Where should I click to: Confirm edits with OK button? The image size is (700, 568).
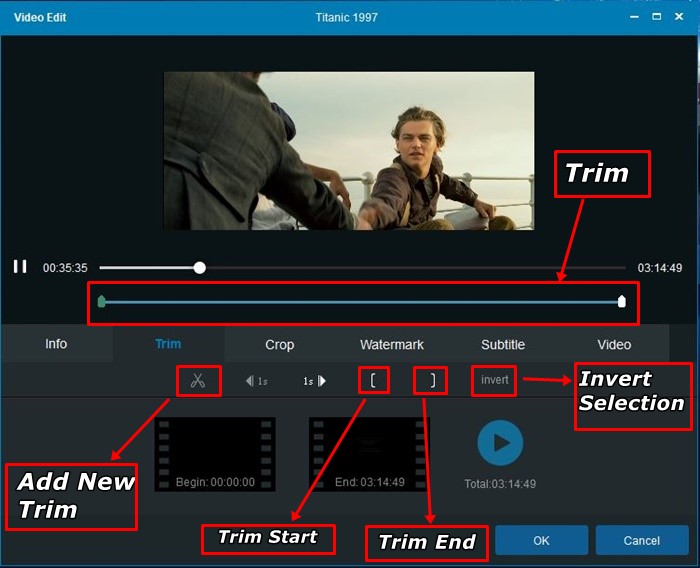coord(541,540)
